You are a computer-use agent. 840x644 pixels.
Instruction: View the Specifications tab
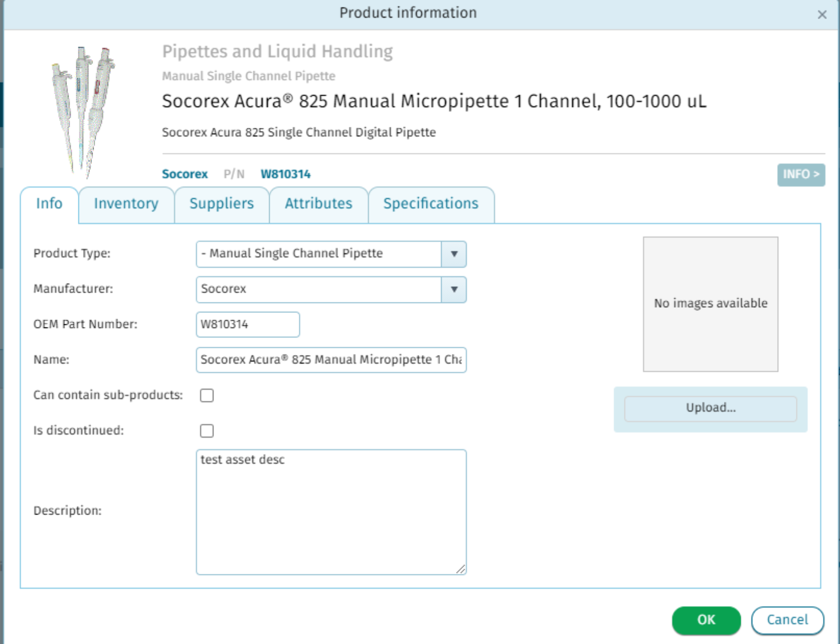point(431,204)
